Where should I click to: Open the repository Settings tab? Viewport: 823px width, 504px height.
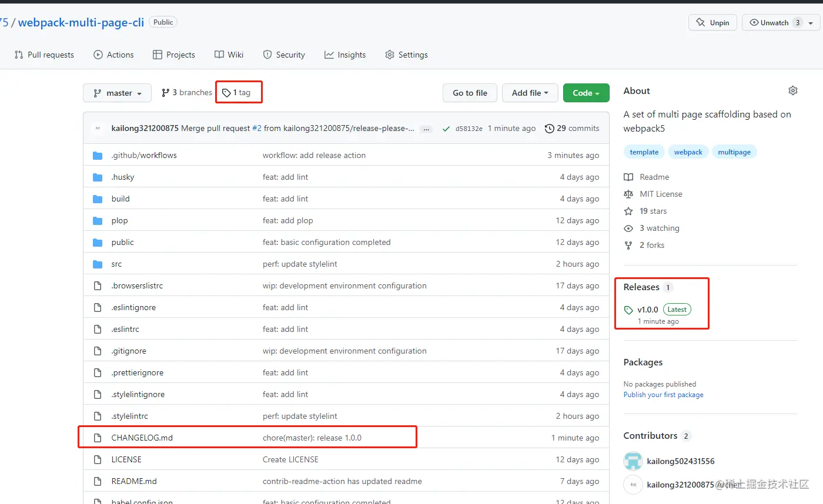(406, 55)
